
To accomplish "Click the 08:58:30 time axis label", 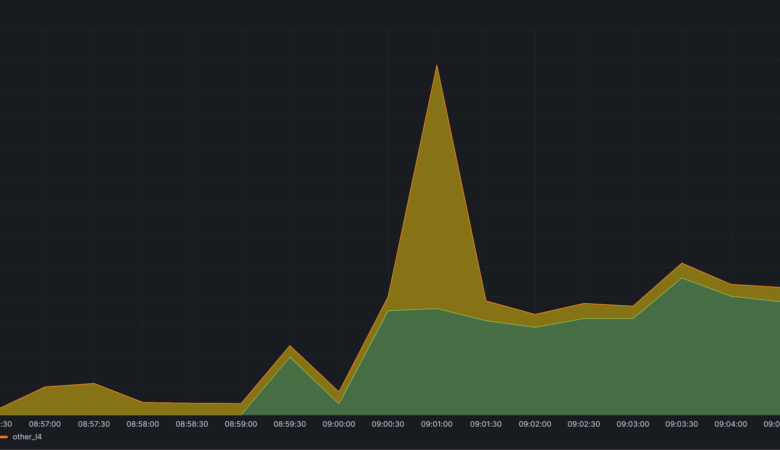I will [x=192, y=424].
